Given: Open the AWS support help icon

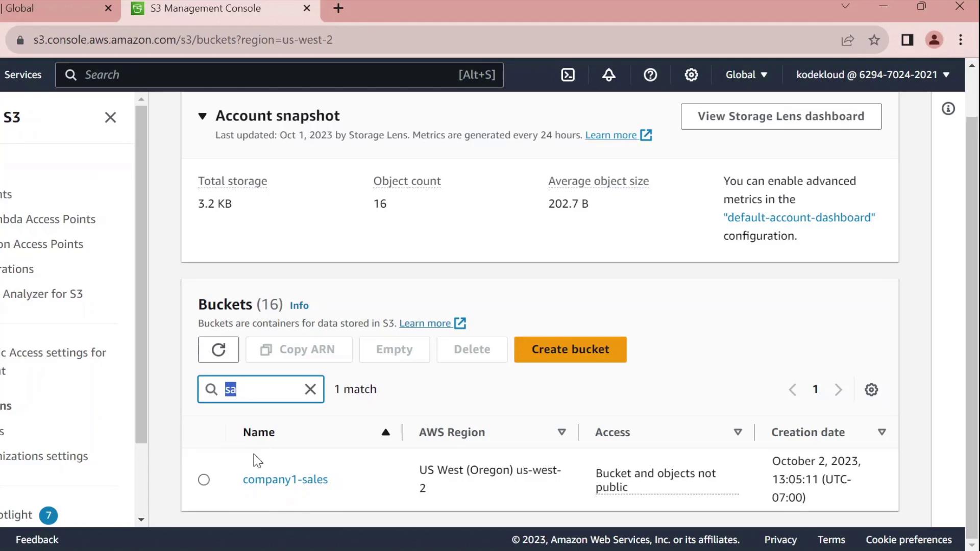Looking at the screenshot, I should pyautogui.click(x=650, y=75).
